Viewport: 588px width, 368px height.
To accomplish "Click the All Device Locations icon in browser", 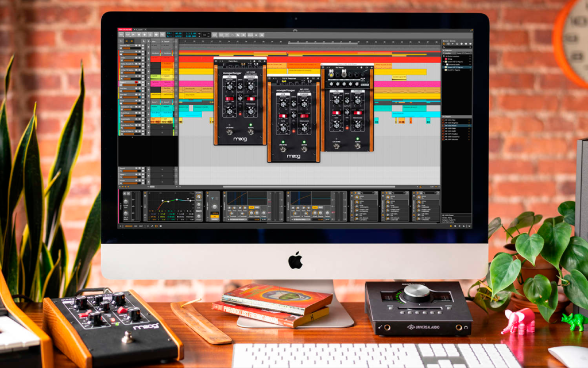I will click(444, 56).
